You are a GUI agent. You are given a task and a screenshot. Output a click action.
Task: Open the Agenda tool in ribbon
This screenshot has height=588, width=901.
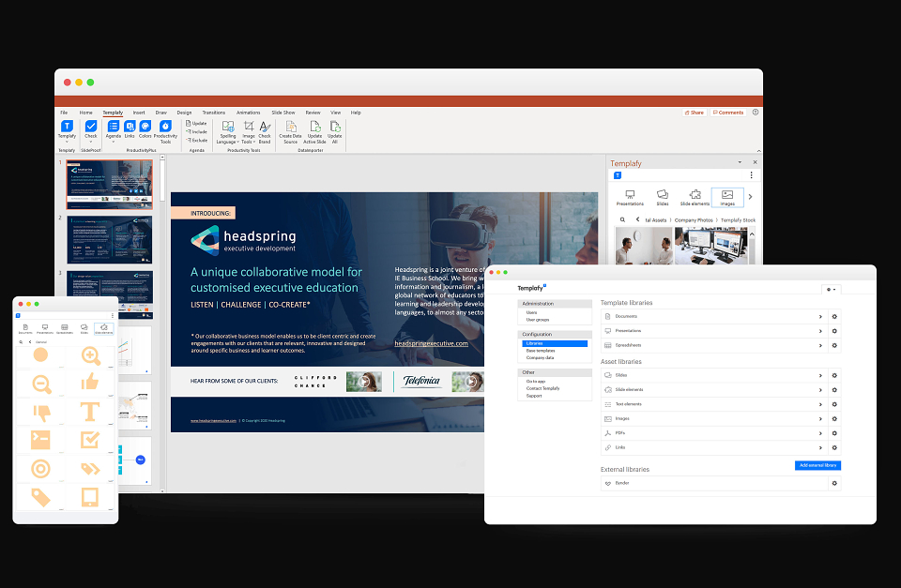(114, 129)
